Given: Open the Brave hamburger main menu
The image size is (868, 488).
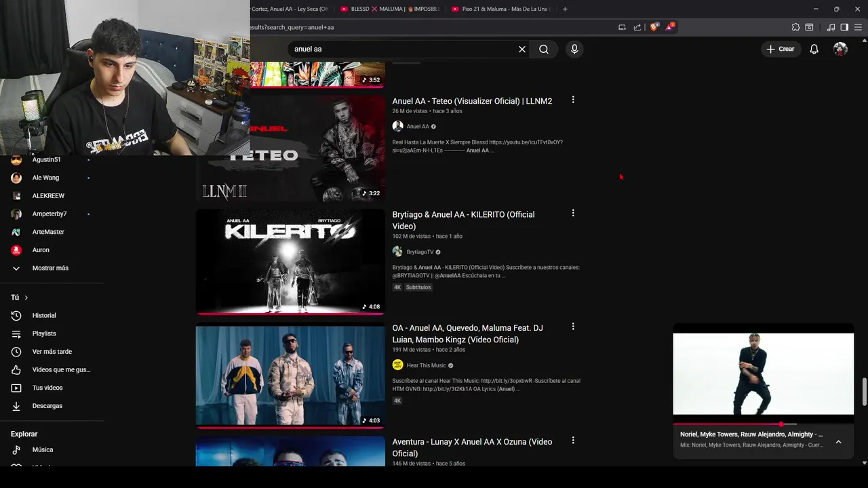Looking at the screenshot, I should [858, 27].
